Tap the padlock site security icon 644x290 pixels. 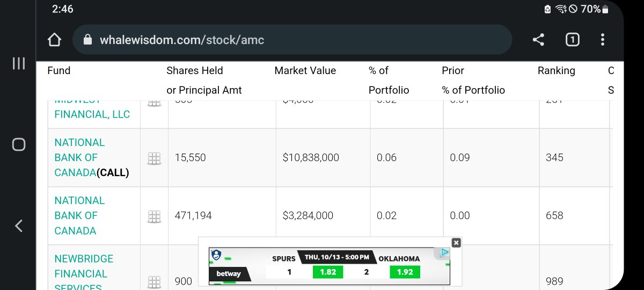tap(88, 40)
